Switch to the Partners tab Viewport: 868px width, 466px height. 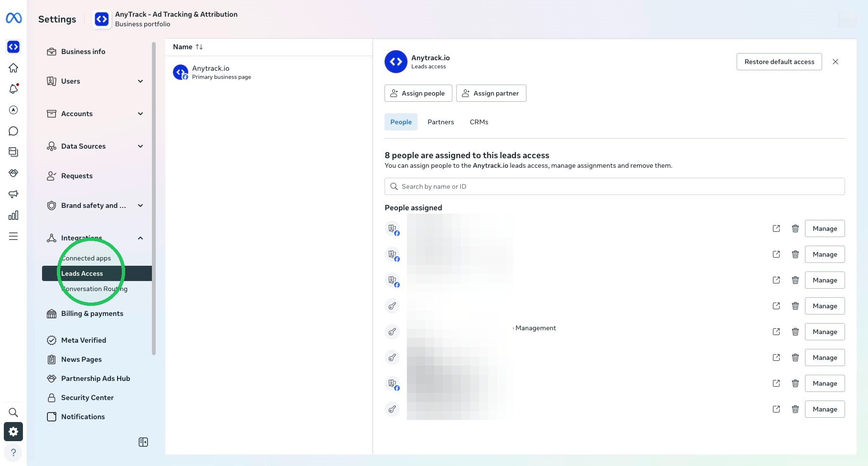(440, 122)
